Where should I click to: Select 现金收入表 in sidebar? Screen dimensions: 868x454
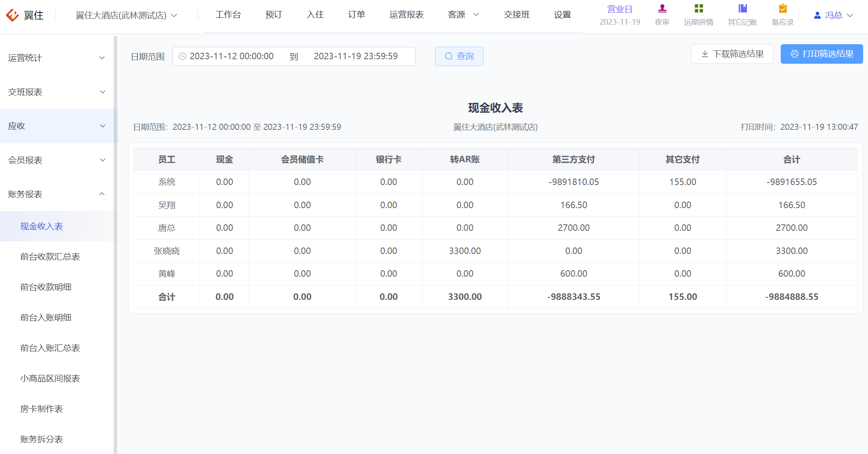click(57, 226)
